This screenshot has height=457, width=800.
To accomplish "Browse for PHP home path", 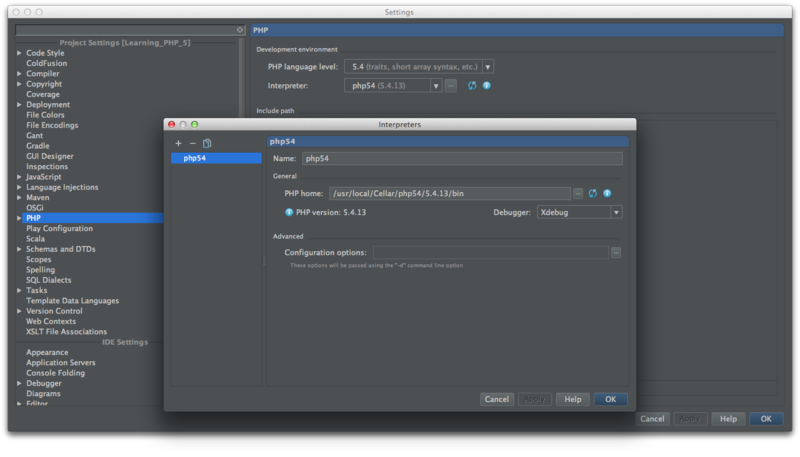I will [578, 193].
